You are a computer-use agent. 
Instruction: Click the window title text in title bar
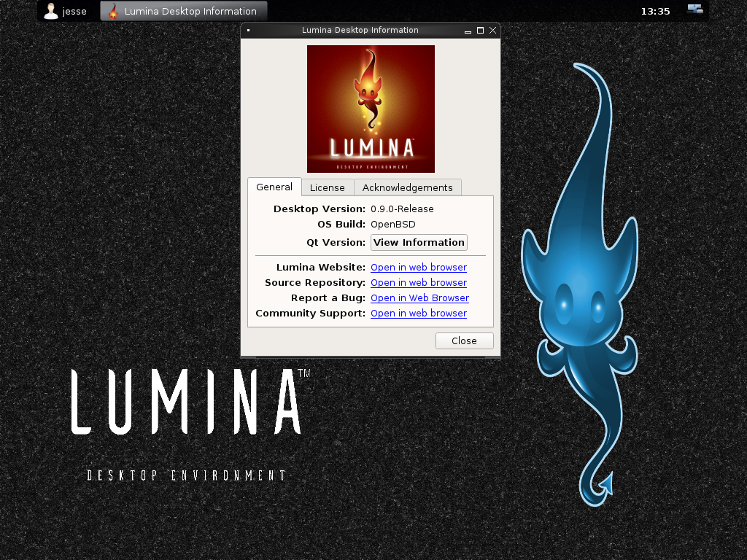click(360, 30)
